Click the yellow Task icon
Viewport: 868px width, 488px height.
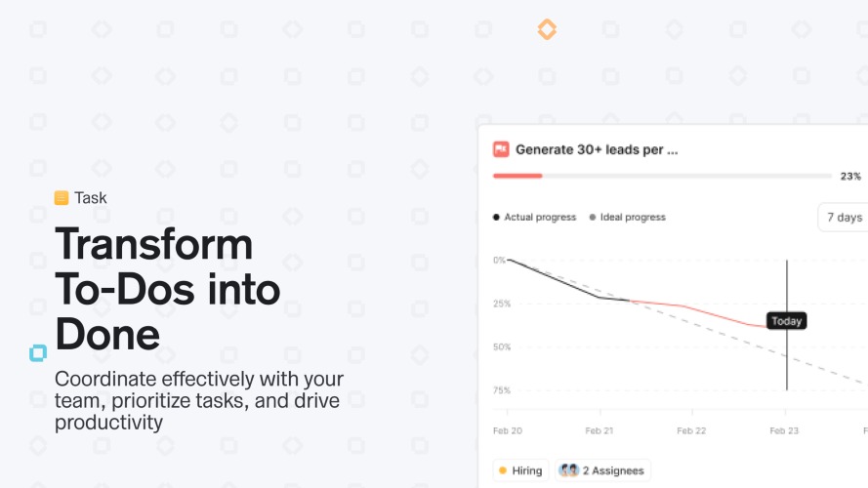[62, 197]
